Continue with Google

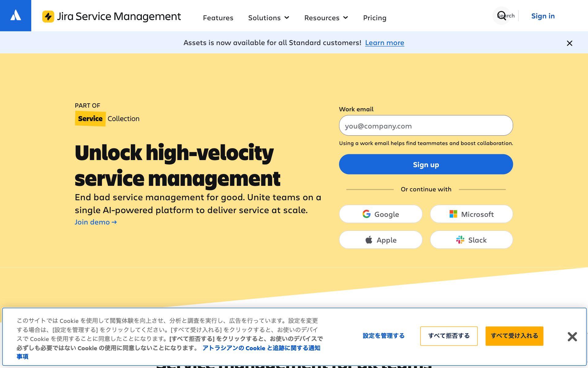(381, 214)
